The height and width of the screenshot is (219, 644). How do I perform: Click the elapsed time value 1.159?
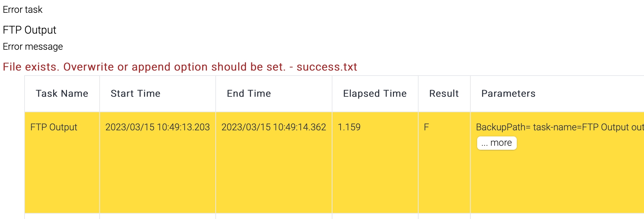349,127
